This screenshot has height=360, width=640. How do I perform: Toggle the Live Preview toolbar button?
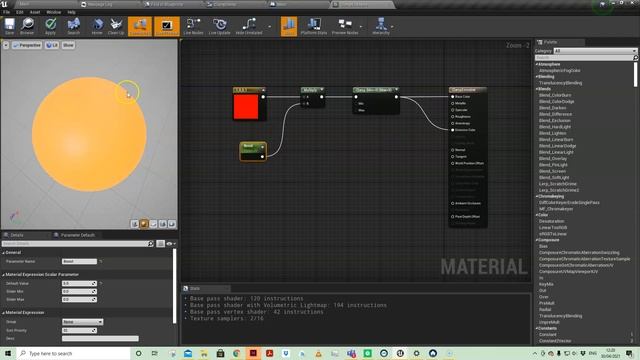[167, 27]
